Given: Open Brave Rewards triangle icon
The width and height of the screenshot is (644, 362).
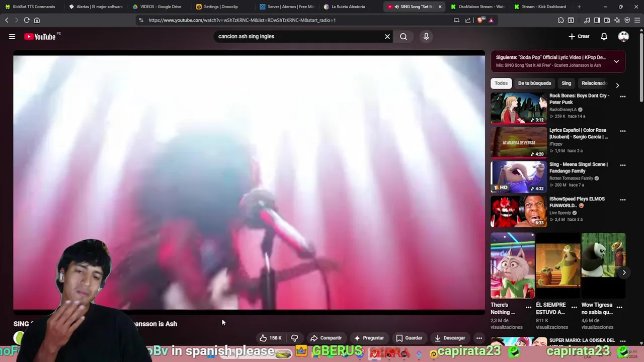Looking at the screenshot, I should point(491,20).
